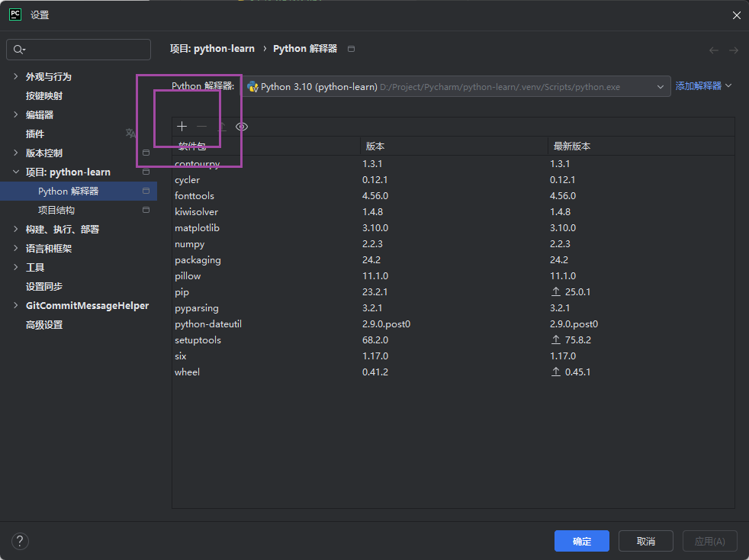Sort by the 最新版本 column header
This screenshot has height=560, width=749.
click(641, 146)
